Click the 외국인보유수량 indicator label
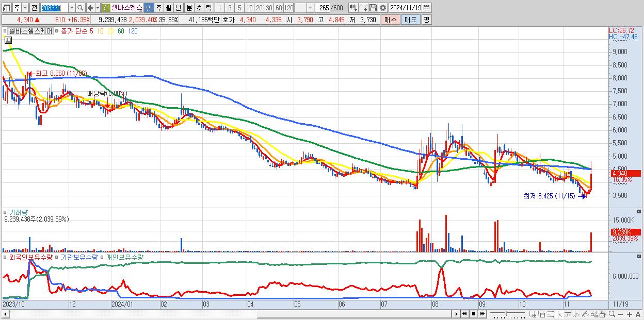 tap(30, 257)
